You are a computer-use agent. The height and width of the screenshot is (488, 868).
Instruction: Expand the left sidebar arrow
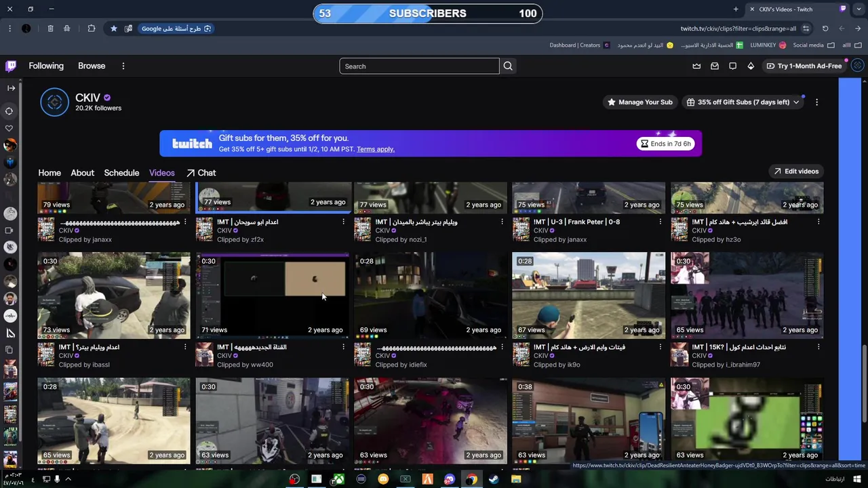tap(10, 87)
